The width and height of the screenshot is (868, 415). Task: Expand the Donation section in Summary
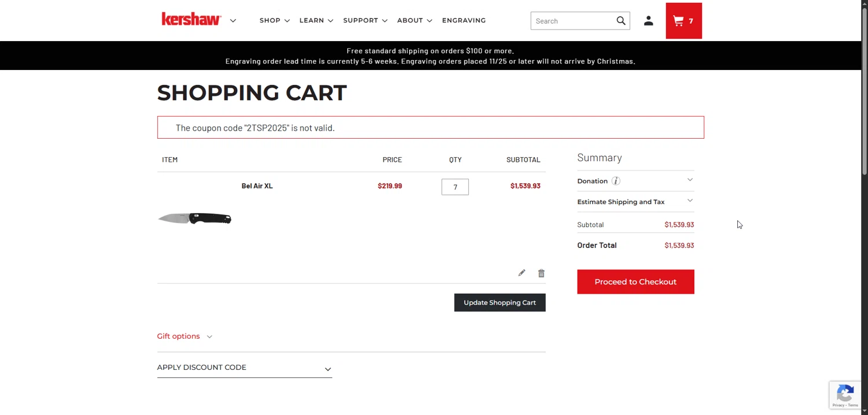click(x=635, y=181)
